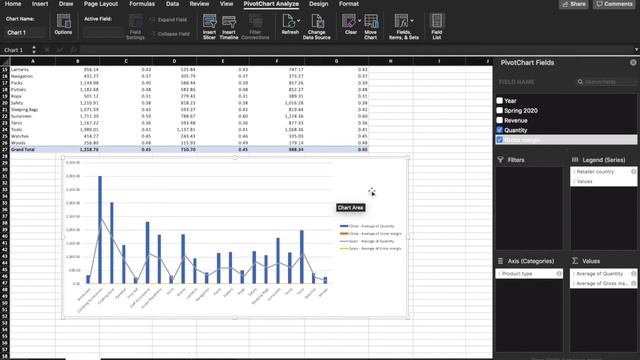Open the Data tab
The height and width of the screenshot is (360, 640).
coord(172,4)
